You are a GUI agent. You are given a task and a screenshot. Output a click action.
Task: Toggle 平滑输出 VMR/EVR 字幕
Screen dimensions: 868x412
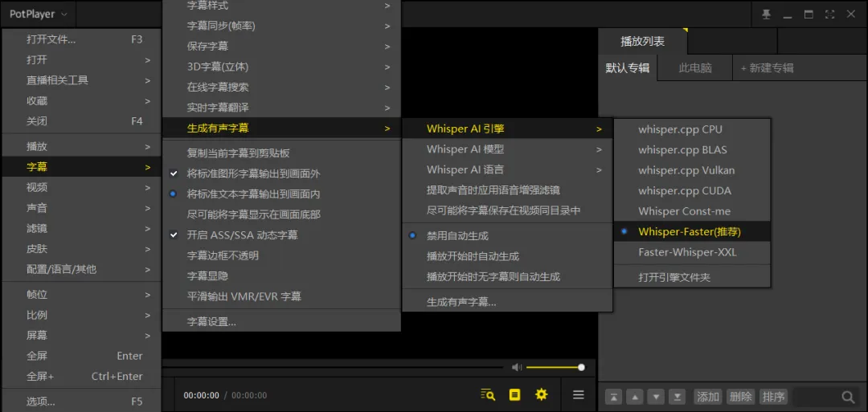281,296
